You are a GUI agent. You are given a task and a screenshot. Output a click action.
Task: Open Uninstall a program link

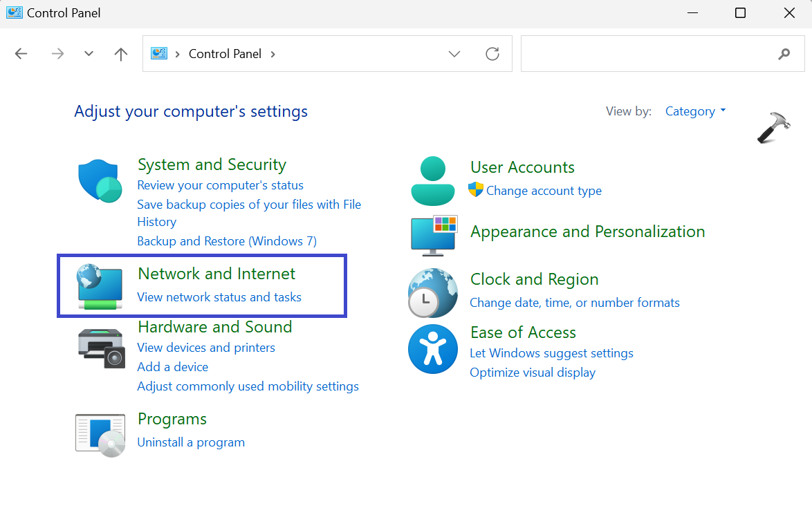coord(191,442)
